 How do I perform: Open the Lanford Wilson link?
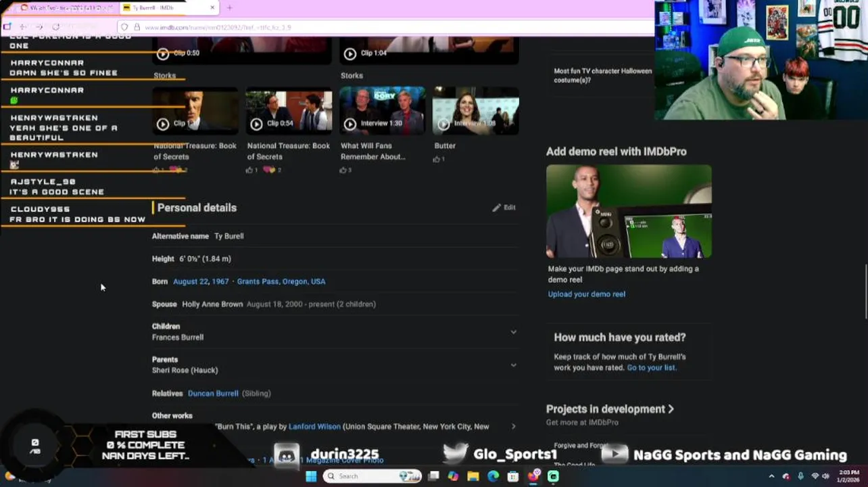point(314,427)
